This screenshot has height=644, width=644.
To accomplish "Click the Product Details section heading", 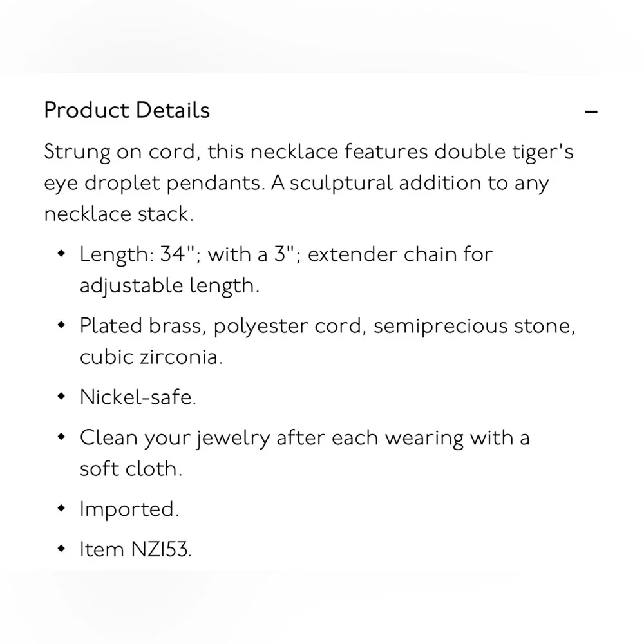I will (x=127, y=111).
